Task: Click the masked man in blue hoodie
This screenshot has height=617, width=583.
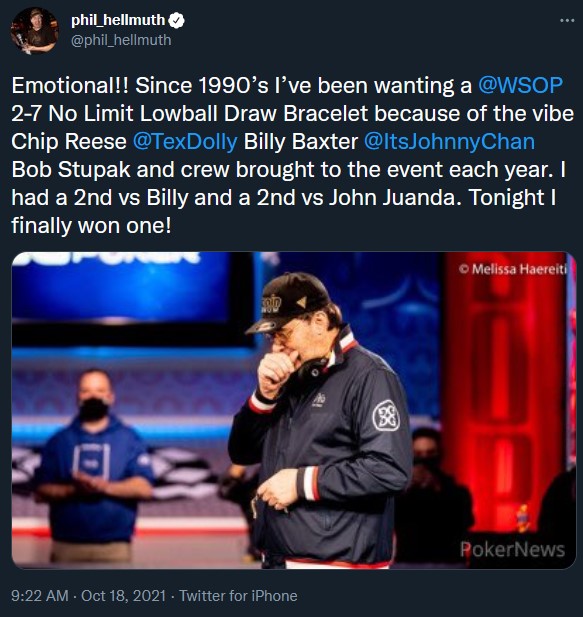Action: click(x=94, y=464)
